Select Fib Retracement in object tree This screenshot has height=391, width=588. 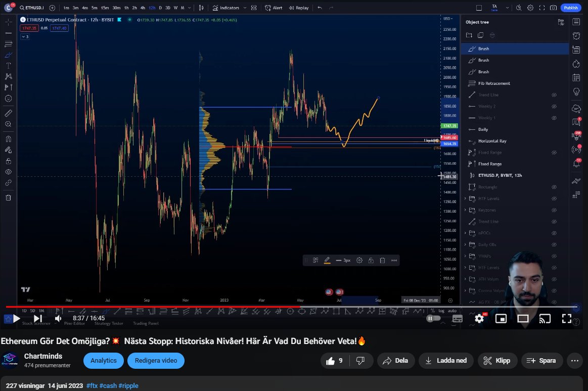[x=515, y=83]
